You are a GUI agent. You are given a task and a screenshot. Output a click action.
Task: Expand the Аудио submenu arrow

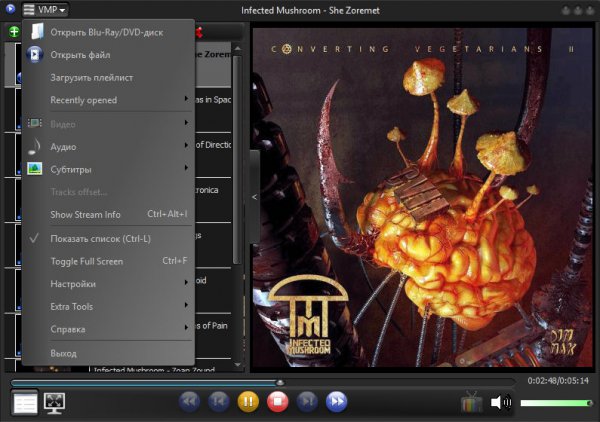[x=186, y=145]
